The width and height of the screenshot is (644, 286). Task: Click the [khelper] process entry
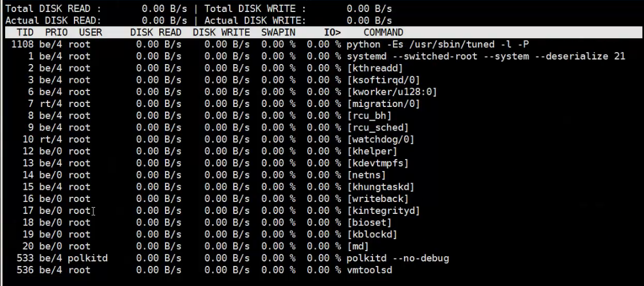[x=372, y=151]
